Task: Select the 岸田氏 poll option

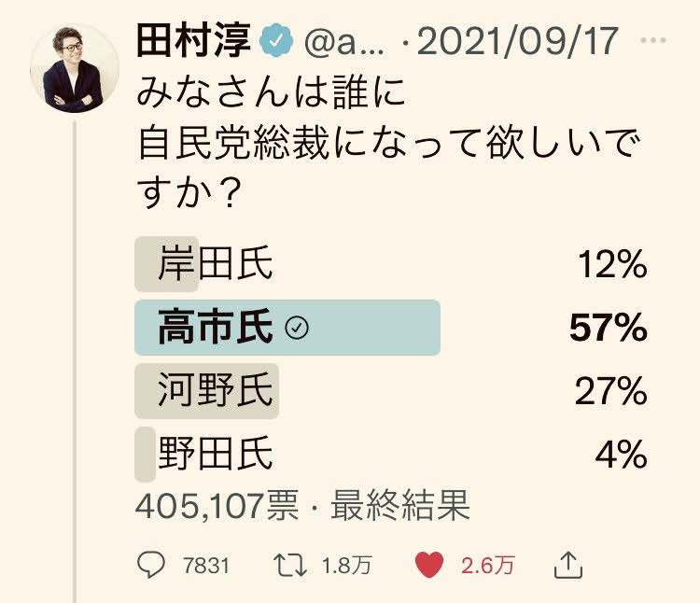Action: click(216, 265)
